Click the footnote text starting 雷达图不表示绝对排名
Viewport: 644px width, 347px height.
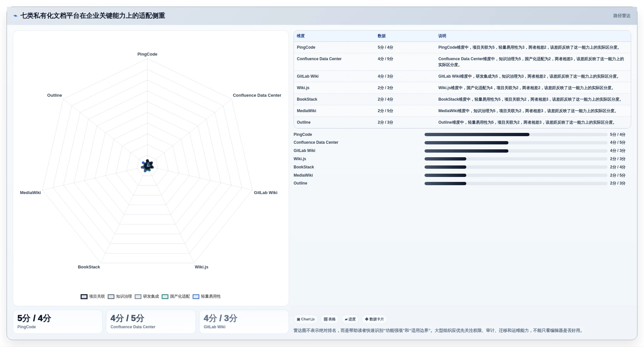point(439,331)
